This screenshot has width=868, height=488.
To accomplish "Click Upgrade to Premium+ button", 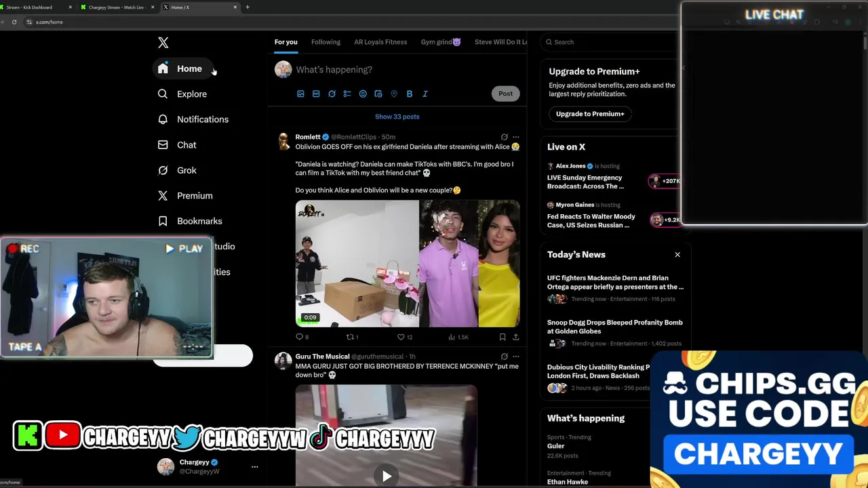I will [590, 114].
